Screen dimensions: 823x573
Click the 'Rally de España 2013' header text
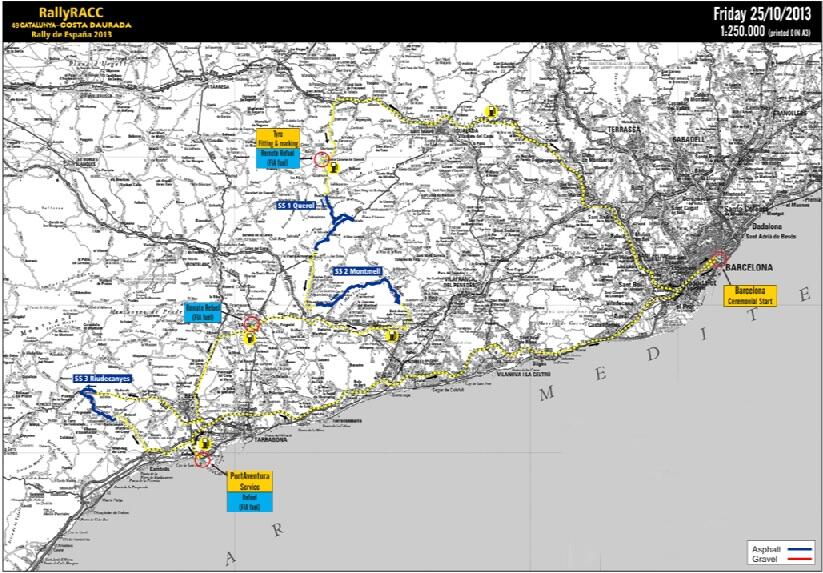[71, 35]
